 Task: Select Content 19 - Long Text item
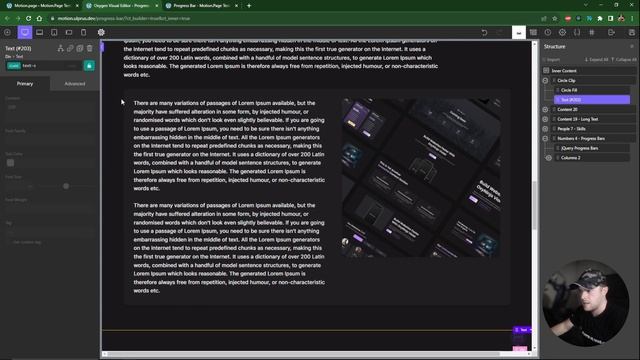click(x=593, y=119)
